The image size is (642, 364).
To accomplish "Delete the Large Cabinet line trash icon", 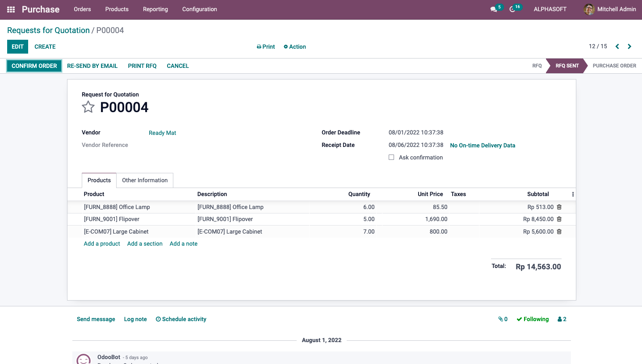I will coord(559,231).
